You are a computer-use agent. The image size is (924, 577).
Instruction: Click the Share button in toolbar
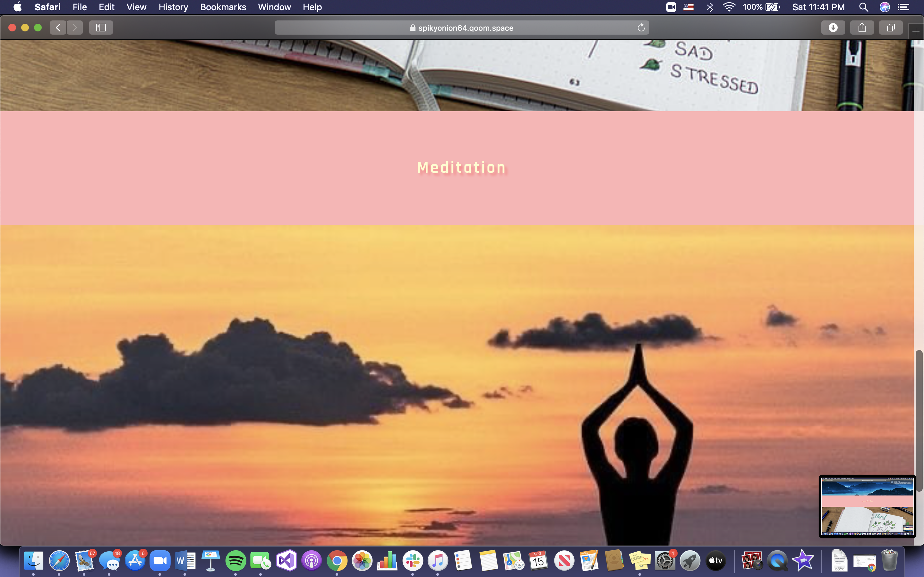click(x=862, y=28)
